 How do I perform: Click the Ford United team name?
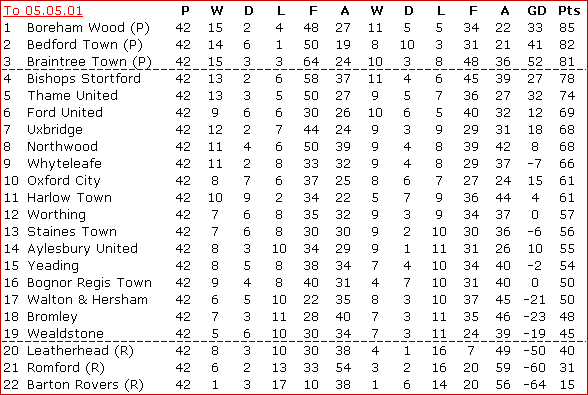coord(65,113)
